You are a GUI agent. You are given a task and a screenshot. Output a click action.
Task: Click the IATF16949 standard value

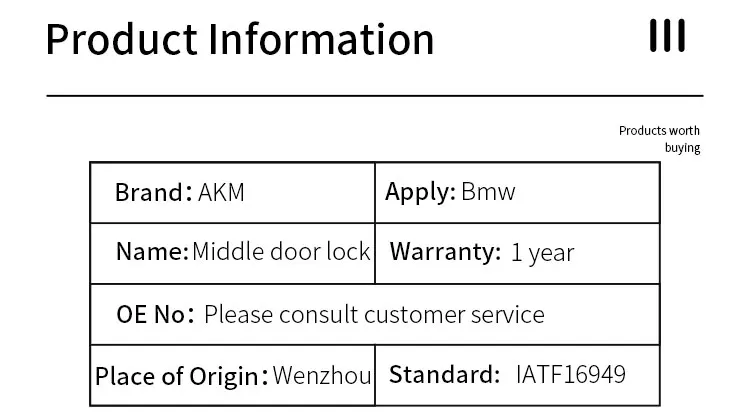coord(571,375)
